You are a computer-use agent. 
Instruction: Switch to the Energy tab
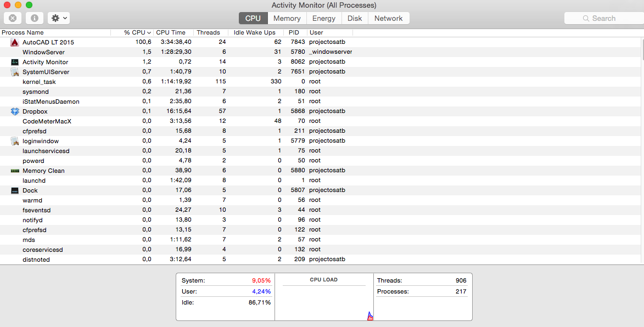click(323, 19)
